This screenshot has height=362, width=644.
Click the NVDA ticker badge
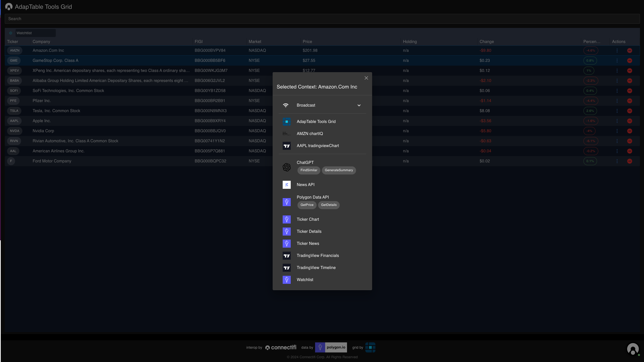tap(15, 131)
